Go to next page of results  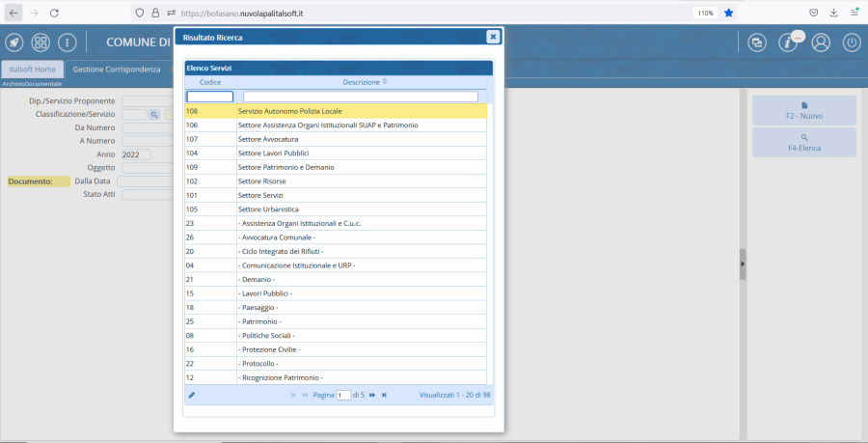click(x=372, y=395)
